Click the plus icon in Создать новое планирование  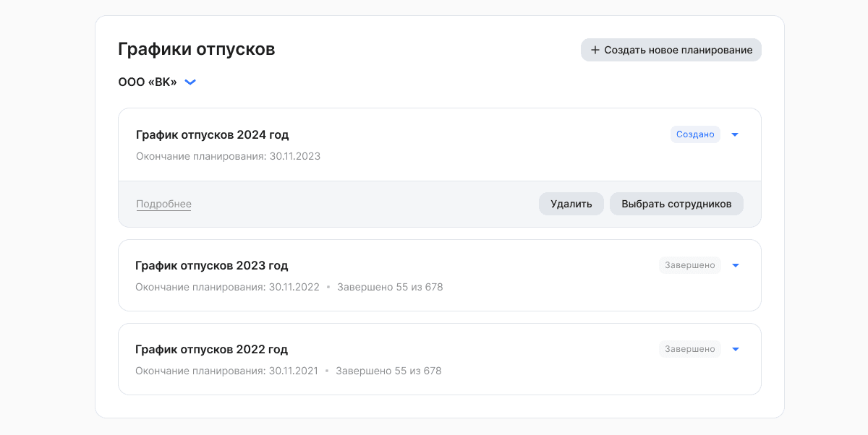click(x=595, y=50)
